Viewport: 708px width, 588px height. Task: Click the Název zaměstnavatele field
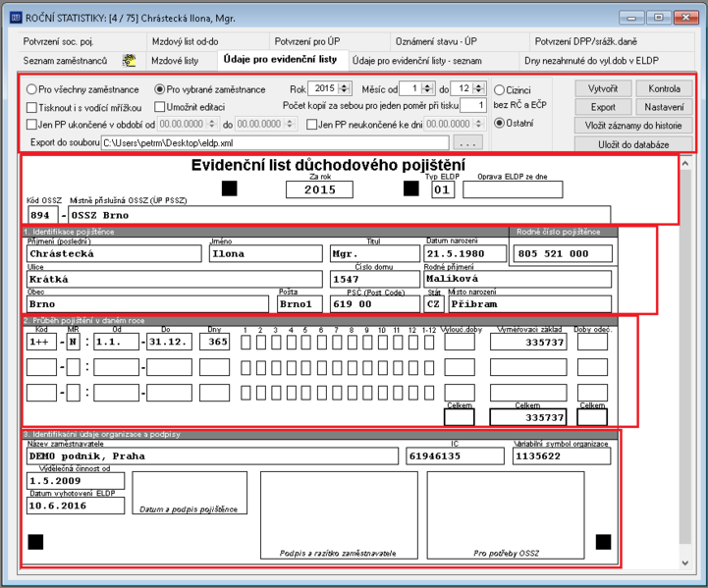click(x=213, y=455)
